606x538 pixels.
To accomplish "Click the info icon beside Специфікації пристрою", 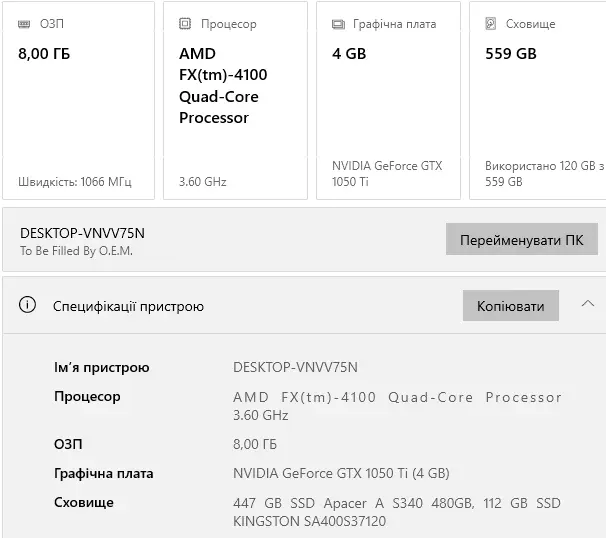I will click(x=28, y=306).
